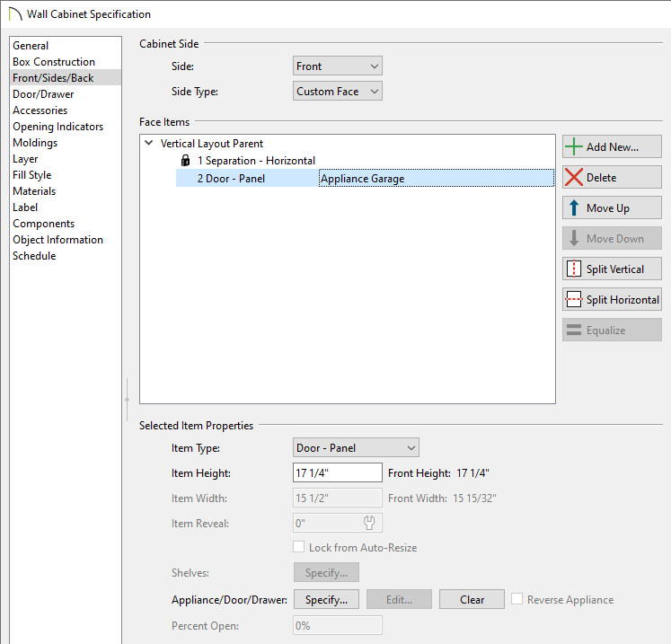This screenshot has height=644, width=671.
Task: Click the Item Reveal field
Action: 337,523
